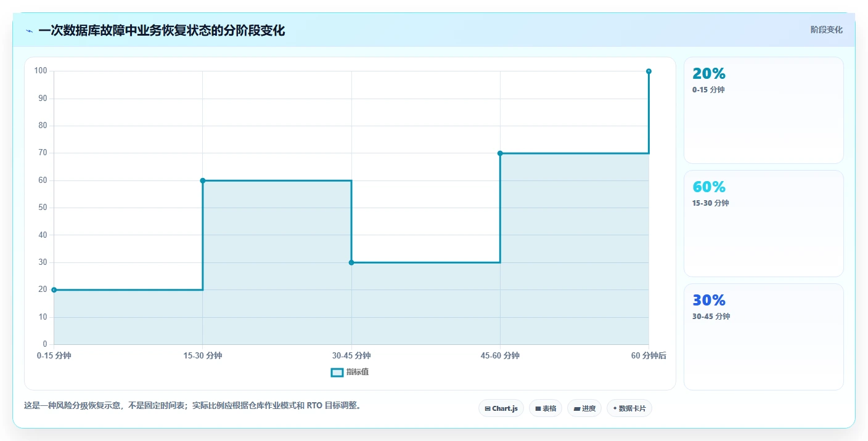
Task: Click the x-axis label 0-15 分钟
Action: [54, 355]
